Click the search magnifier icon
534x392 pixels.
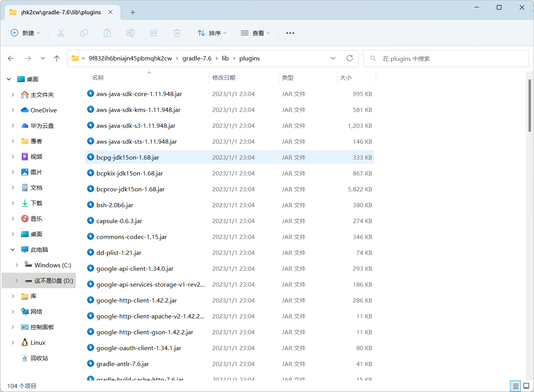[373, 58]
